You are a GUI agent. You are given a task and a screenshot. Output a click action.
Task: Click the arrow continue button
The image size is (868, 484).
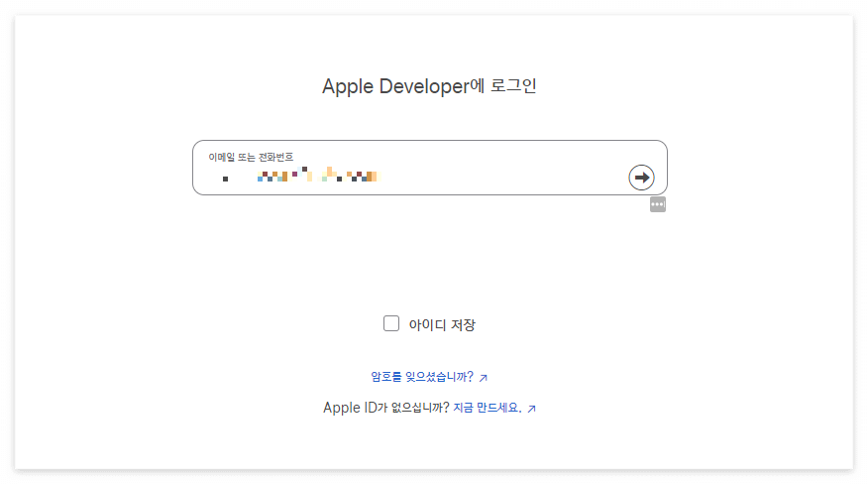[641, 178]
